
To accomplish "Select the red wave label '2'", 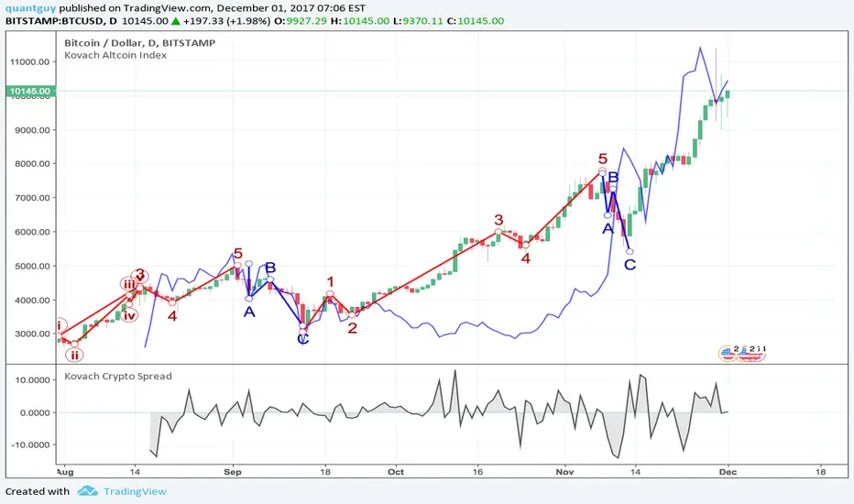I will point(353,328).
